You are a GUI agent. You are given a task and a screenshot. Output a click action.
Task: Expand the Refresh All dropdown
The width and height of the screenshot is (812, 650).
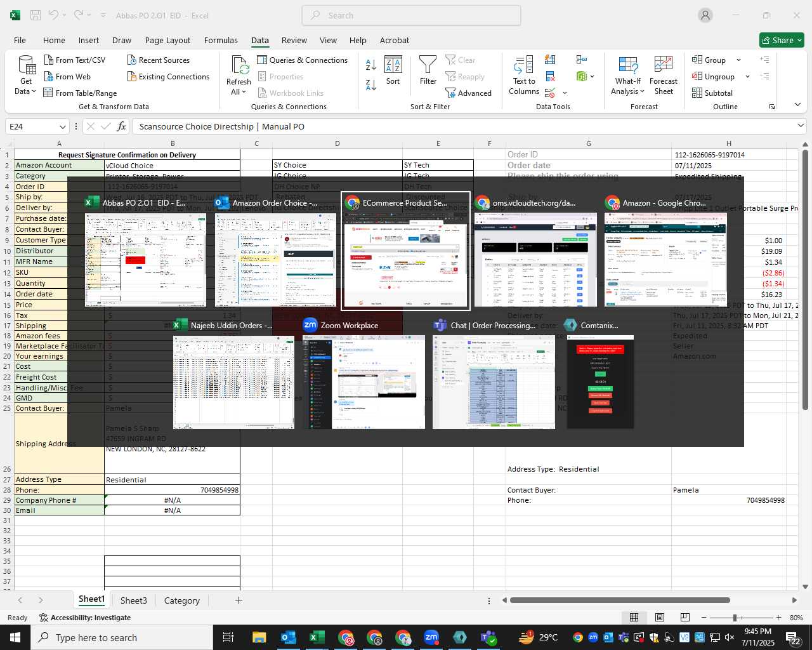click(x=244, y=92)
